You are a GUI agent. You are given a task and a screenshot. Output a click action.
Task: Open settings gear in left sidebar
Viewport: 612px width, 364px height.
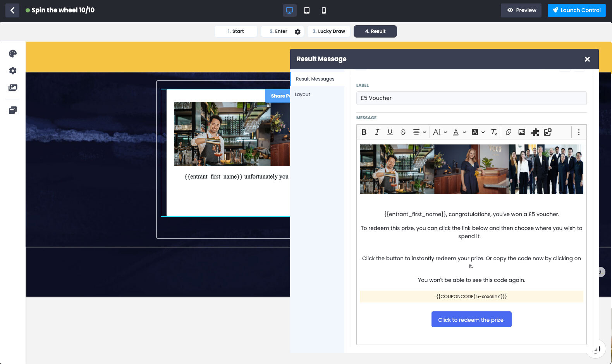[x=13, y=70]
